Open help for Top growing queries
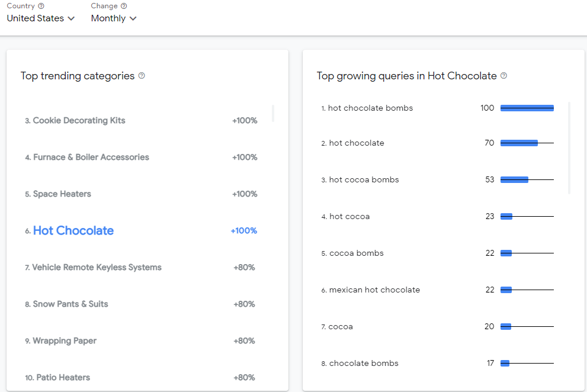 (503, 76)
